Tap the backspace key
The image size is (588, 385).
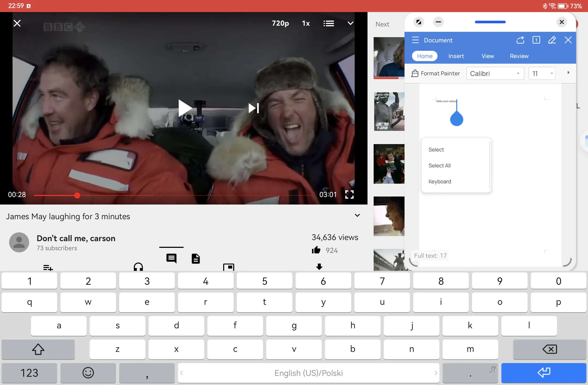pos(550,349)
